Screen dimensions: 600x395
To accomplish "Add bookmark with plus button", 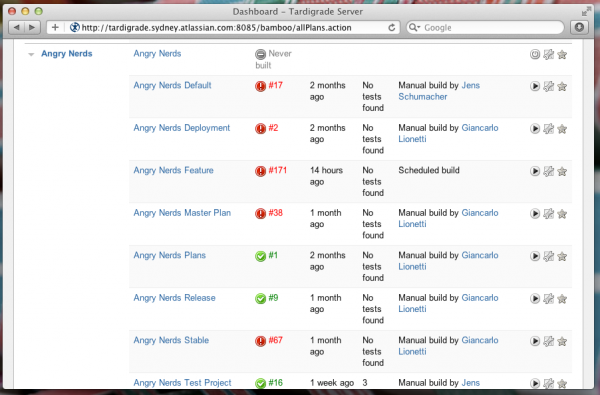I will coord(55,27).
